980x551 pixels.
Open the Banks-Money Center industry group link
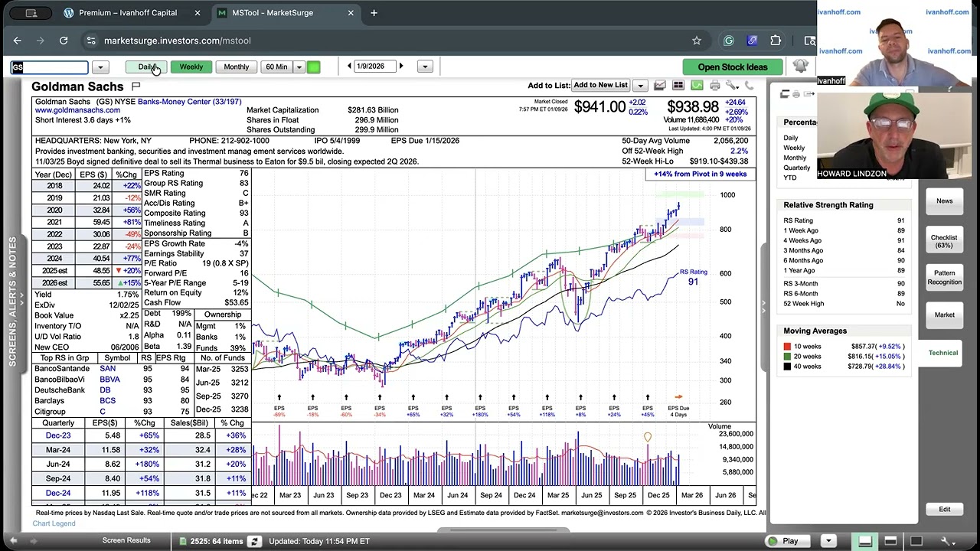189,102
